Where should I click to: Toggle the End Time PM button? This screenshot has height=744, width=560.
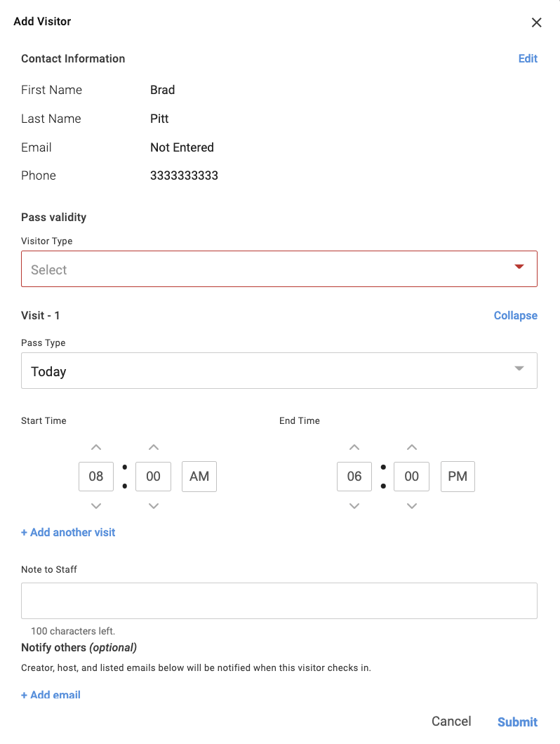pos(458,477)
